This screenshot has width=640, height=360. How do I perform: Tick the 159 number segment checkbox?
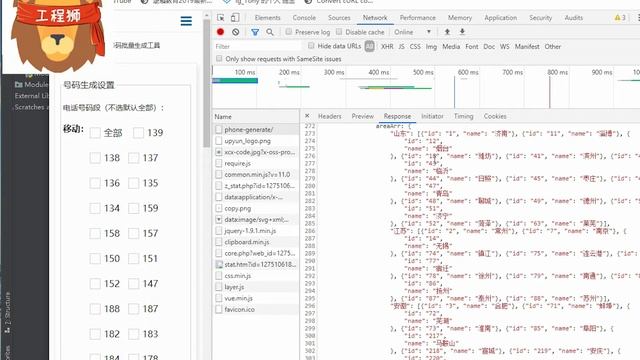pos(134,208)
